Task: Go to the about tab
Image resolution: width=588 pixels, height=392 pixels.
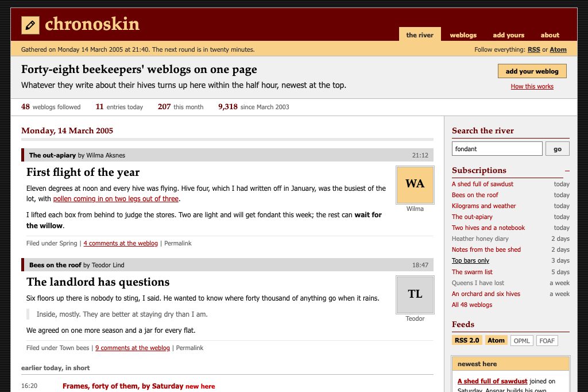Action: pos(550,35)
